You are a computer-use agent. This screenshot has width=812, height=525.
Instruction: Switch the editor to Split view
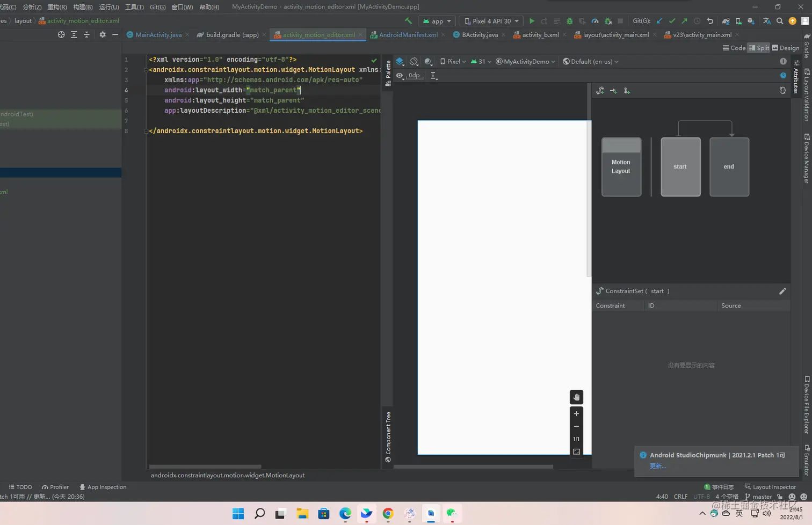tap(759, 48)
